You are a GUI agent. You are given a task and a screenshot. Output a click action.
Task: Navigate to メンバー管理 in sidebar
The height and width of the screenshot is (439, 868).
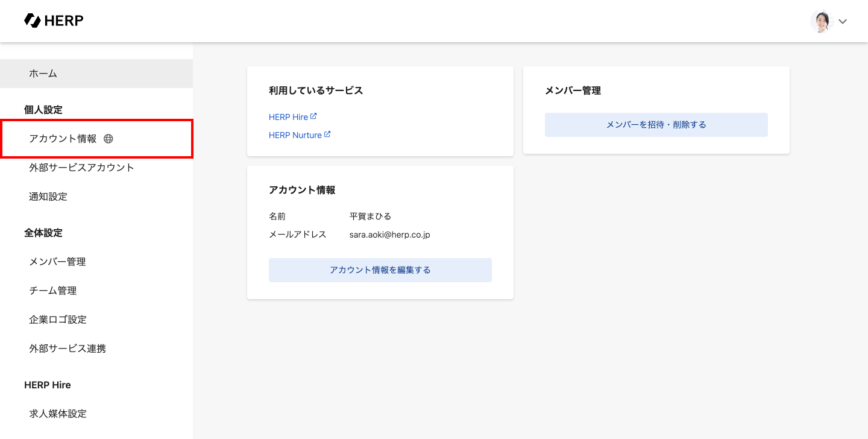[57, 262]
